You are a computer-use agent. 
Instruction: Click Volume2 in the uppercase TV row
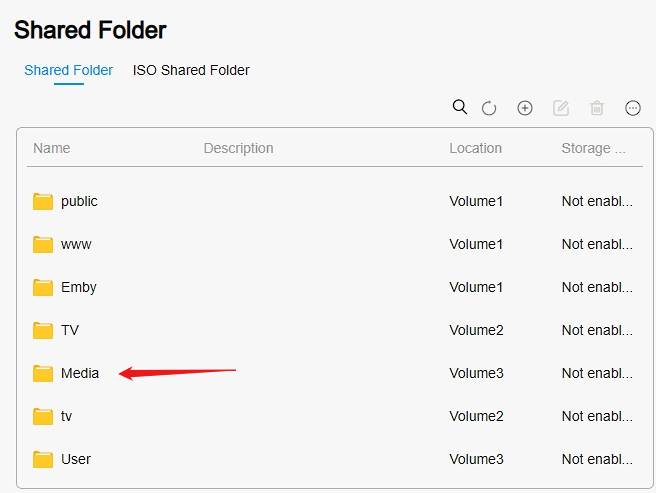point(477,330)
